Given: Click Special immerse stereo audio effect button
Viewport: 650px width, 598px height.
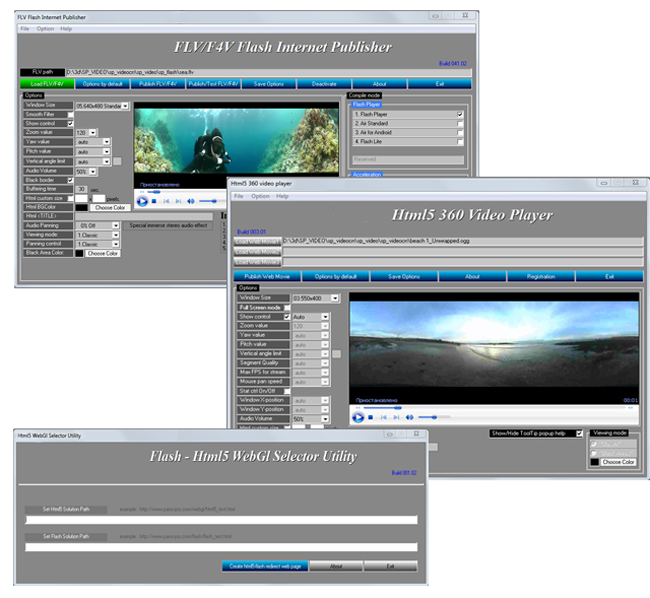Looking at the screenshot, I should point(168,226).
